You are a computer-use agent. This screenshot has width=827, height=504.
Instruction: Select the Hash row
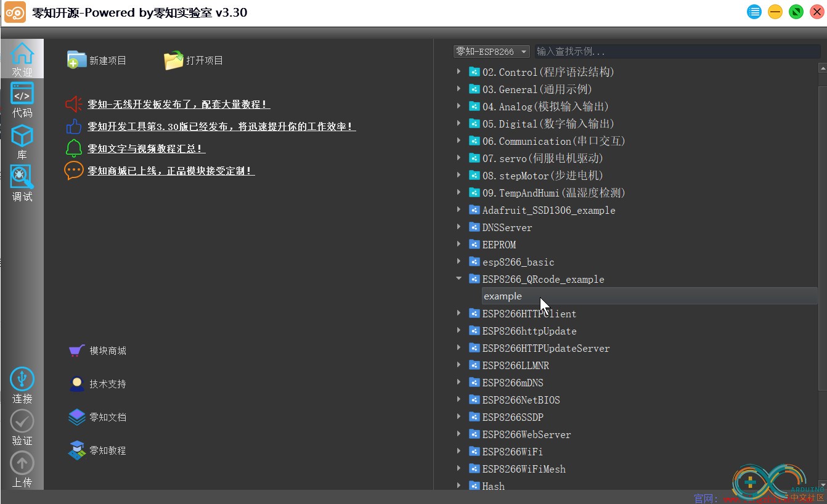click(x=493, y=486)
